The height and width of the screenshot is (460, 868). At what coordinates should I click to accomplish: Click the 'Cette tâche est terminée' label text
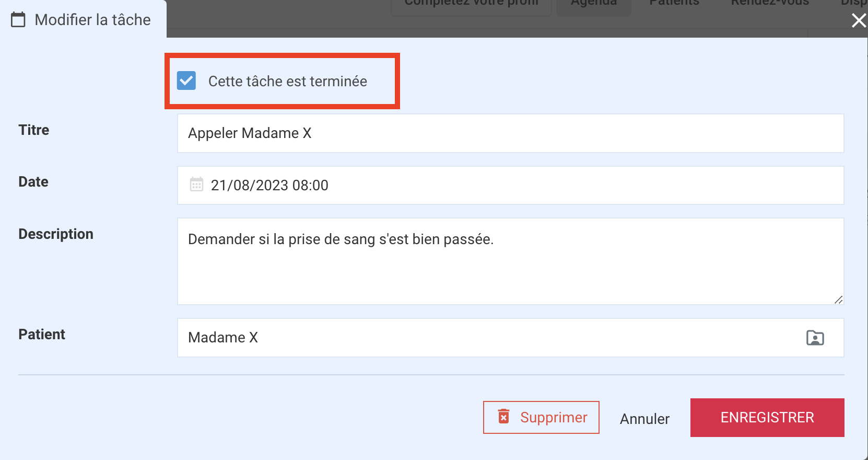[288, 82]
